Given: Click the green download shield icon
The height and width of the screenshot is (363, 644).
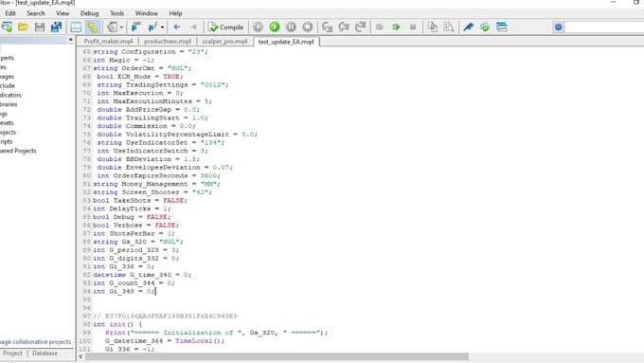Looking at the screenshot, I should click(485, 27).
